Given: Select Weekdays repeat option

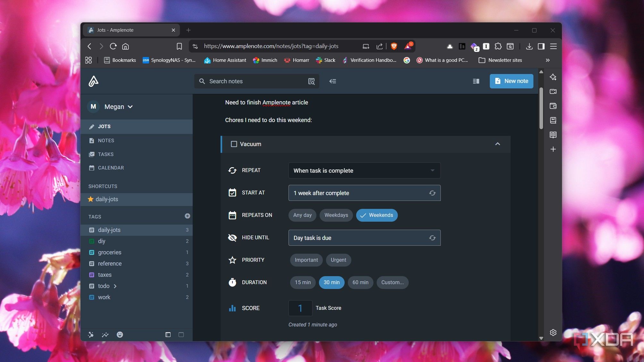Looking at the screenshot, I should coord(336,215).
